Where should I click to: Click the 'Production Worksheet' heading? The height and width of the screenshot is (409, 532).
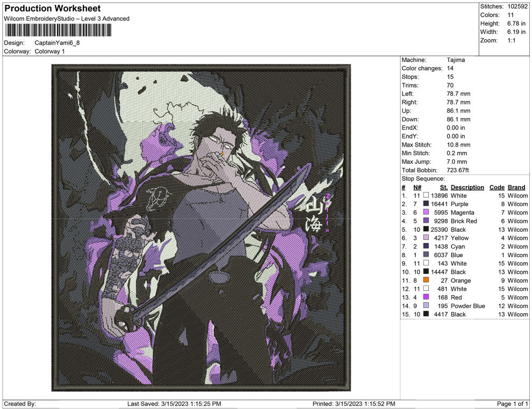click(53, 9)
